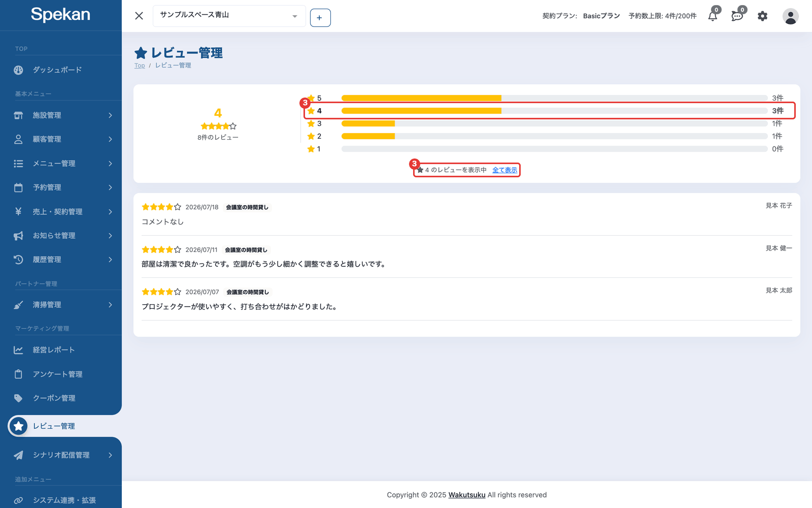Expand the 売上・契約管理 submenu chevron
Viewport: 812px width, 508px height.
[110, 211]
